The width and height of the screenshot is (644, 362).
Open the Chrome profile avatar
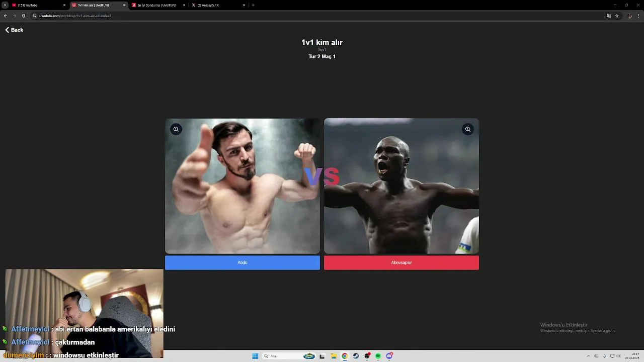(630, 16)
